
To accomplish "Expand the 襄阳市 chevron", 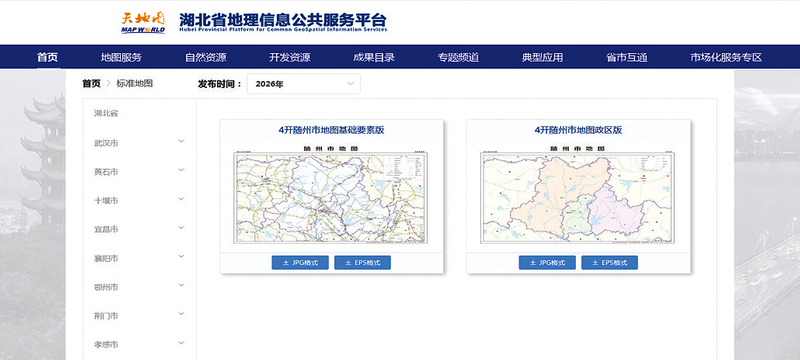I will (x=181, y=256).
